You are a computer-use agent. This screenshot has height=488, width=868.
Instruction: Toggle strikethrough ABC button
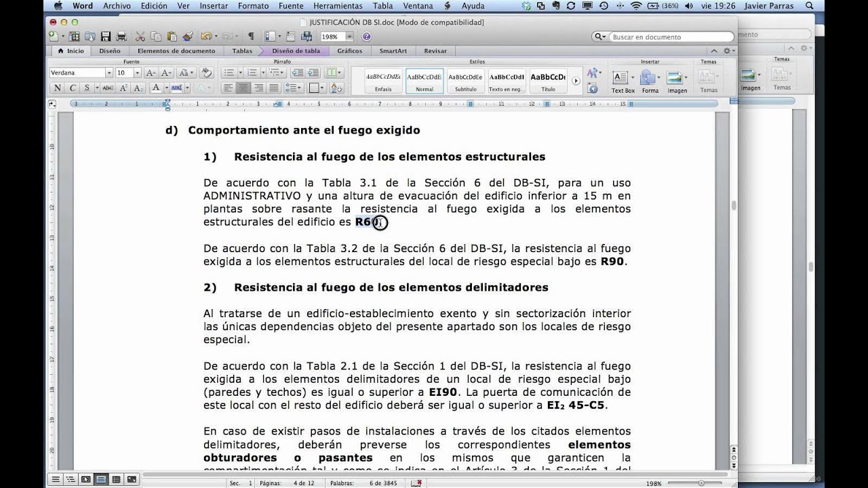coord(108,88)
